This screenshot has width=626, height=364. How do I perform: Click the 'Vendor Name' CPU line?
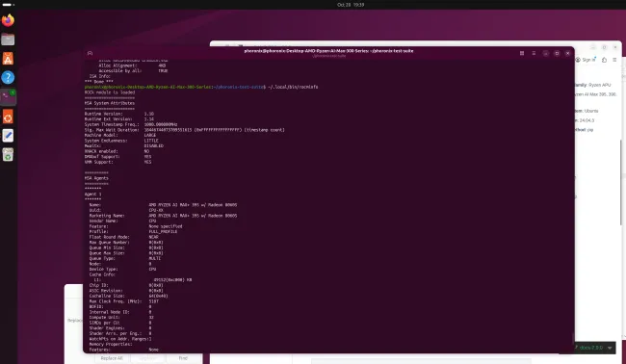pyautogui.click(x=122, y=221)
